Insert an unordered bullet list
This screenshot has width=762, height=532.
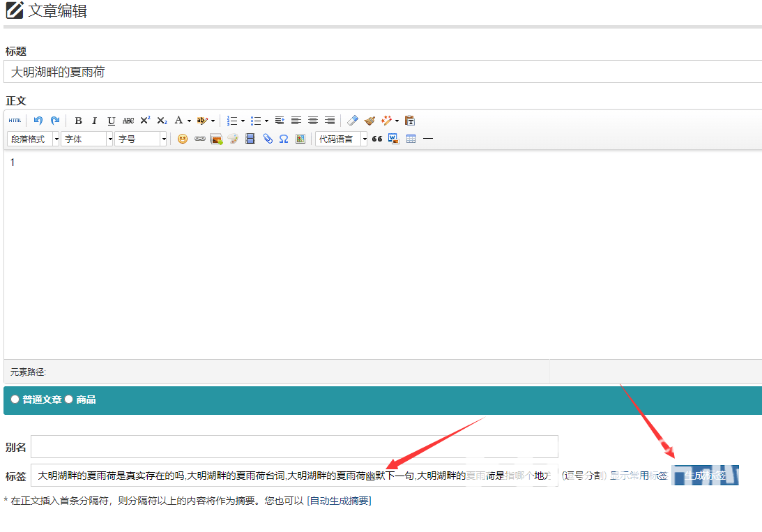(x=256, y=121)
